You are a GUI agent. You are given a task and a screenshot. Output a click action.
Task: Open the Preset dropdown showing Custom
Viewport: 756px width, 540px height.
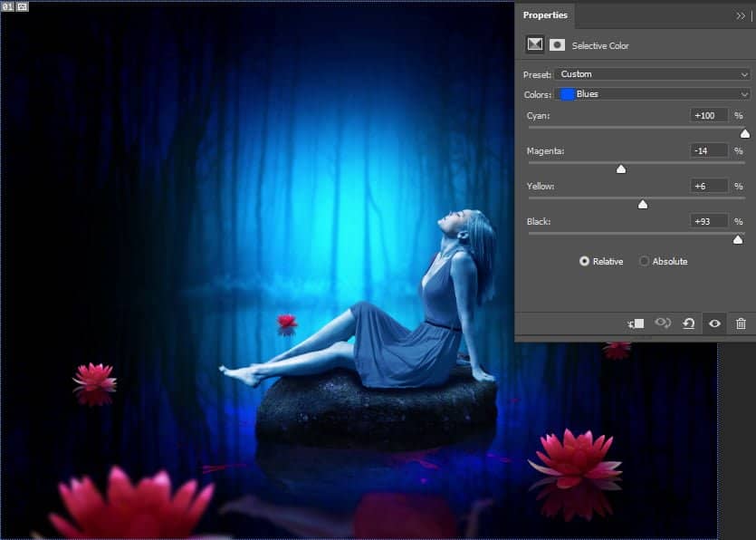(x=653, y=74)
